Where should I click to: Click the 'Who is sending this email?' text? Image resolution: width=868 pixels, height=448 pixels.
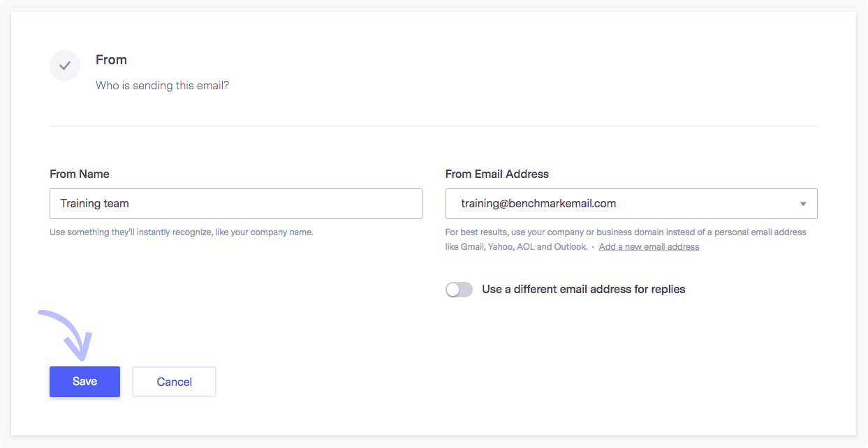click(x=162, y=86)
